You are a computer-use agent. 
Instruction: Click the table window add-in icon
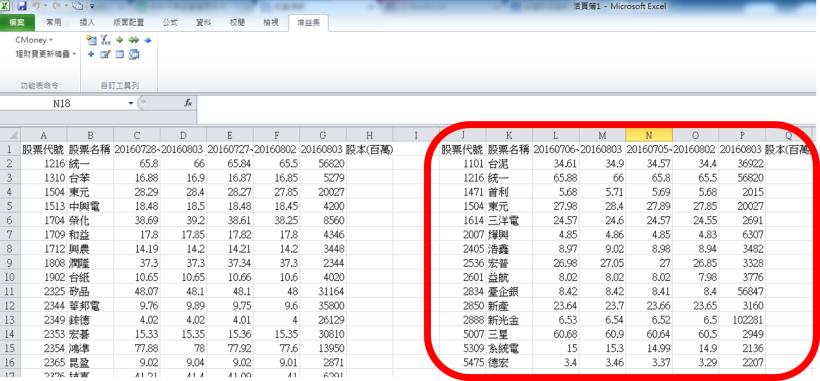point(119,54)
